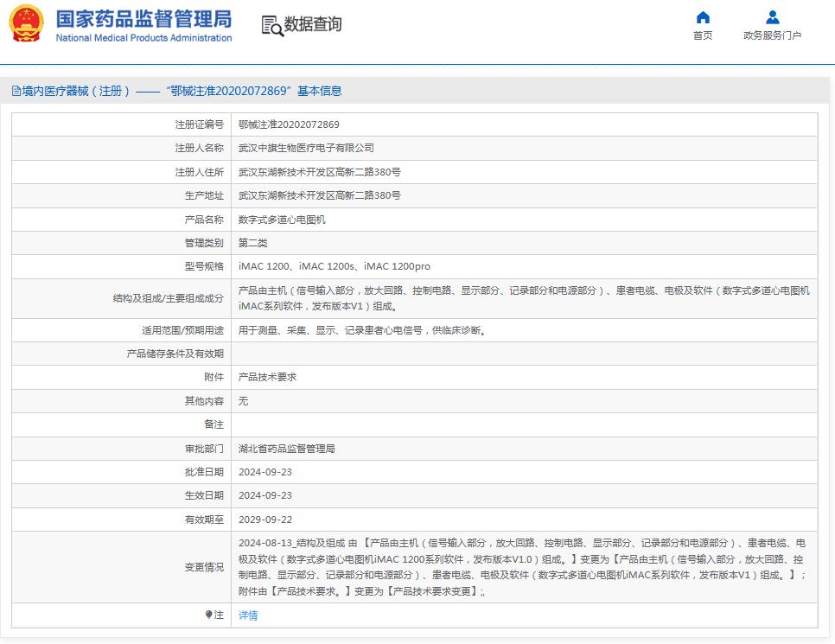
Task: Open the 详情 details link
Action: click(x=246, y=615)
